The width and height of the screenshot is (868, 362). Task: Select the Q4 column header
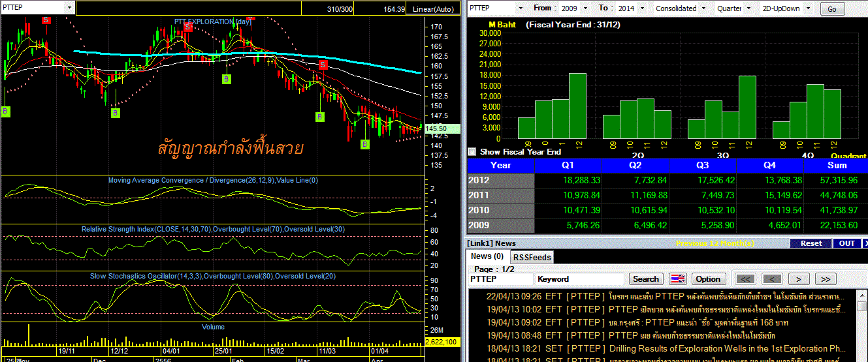click(770, 165)
